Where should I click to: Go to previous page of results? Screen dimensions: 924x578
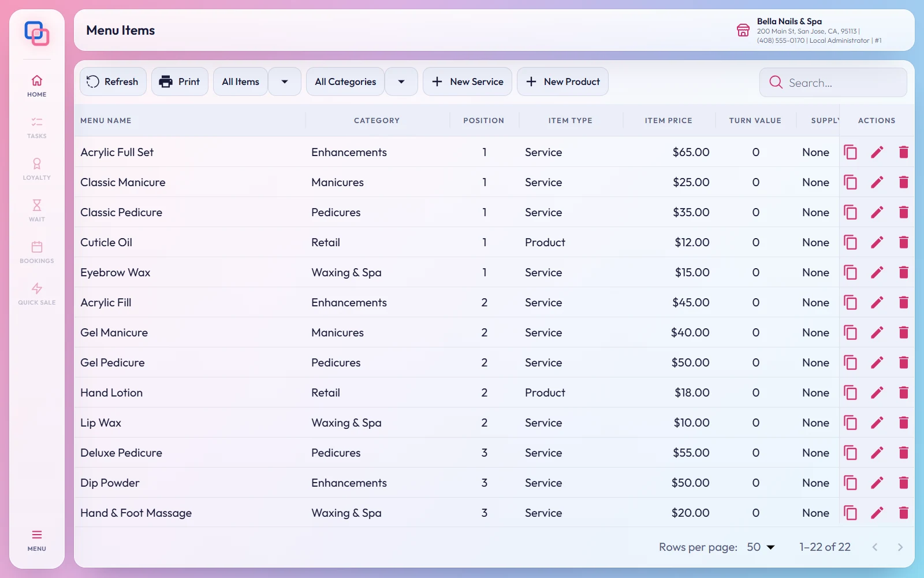[875, 547]
